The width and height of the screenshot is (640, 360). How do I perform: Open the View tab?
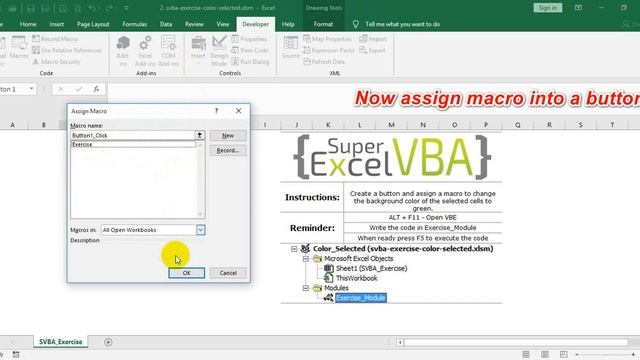(222, 24)
